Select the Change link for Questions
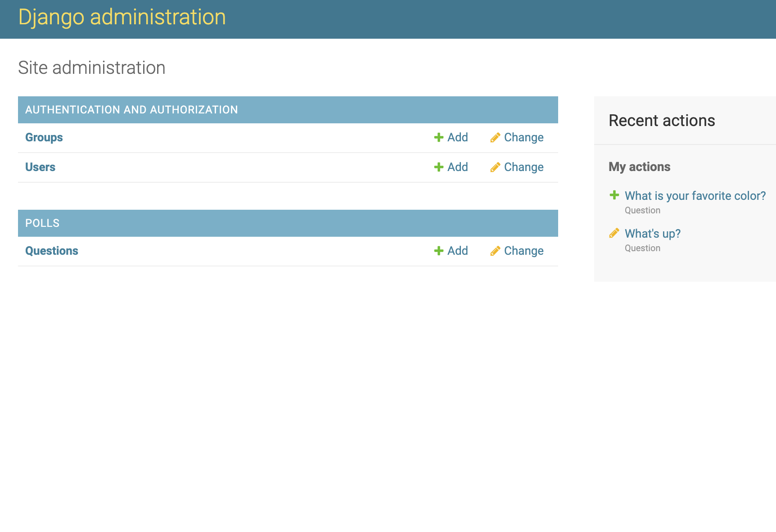776x532 pixels. coord(524,251)
